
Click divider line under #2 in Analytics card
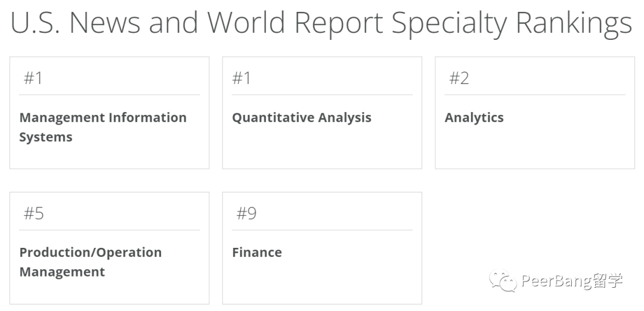(x=535, y=95)
